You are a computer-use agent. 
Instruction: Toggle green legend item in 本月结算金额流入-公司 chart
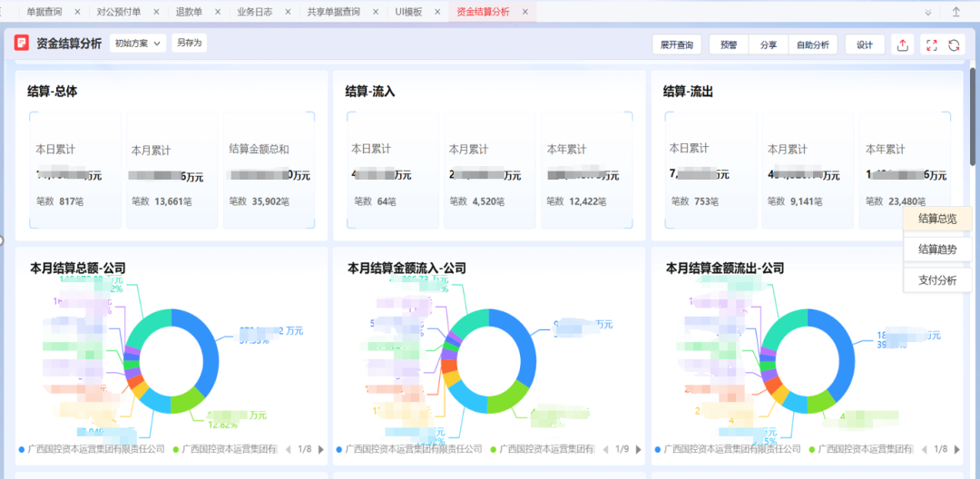pyautogui.click(x=542, y=449)
